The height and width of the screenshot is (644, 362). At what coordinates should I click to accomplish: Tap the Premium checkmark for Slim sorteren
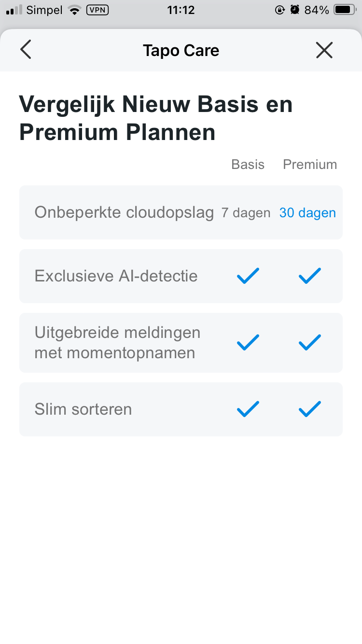tap(310, 409)
